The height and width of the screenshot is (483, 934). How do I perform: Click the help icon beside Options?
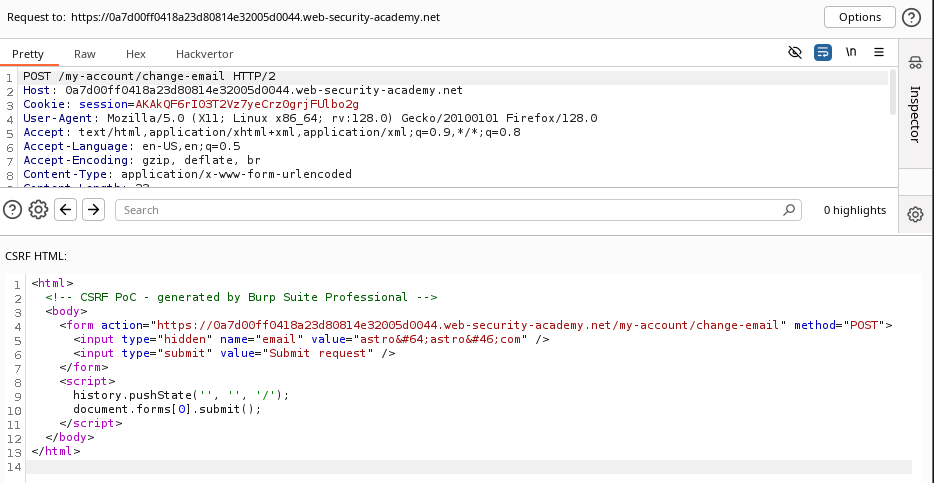pyautogui.click(x=911, y=17)
